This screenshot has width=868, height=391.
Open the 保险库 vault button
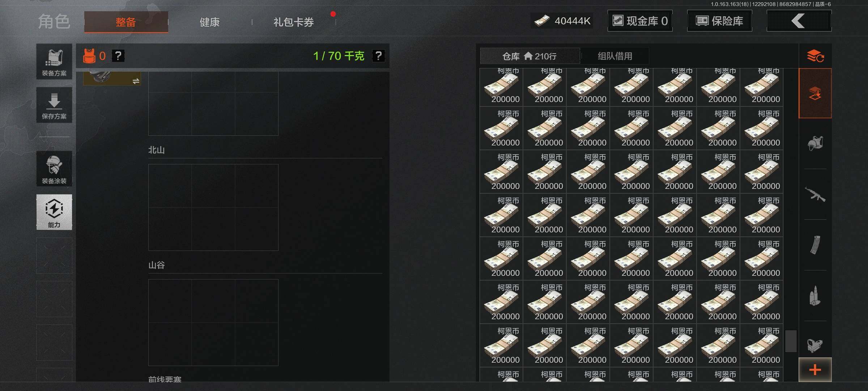pyautogui.click(x=720, y=21)
